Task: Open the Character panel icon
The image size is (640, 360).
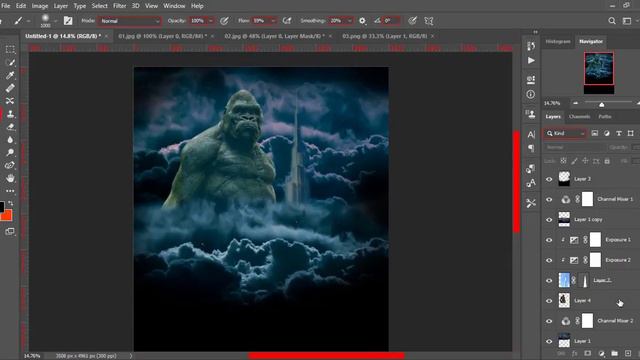Action: tap(531, 134)
